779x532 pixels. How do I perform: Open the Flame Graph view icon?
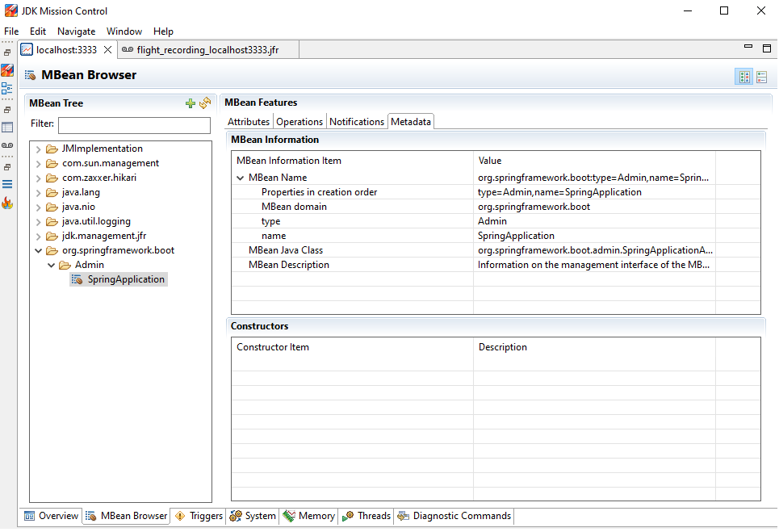tap(7, 203)
